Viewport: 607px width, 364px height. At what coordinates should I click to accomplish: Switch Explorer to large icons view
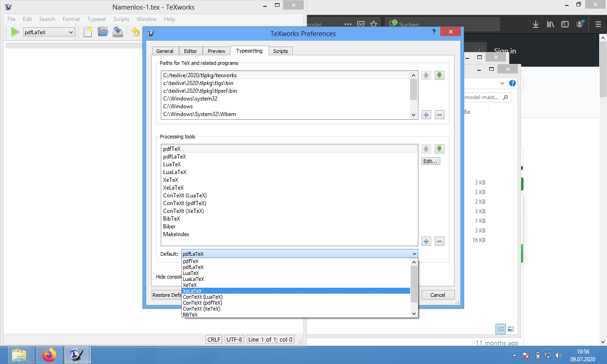[511, 329]
